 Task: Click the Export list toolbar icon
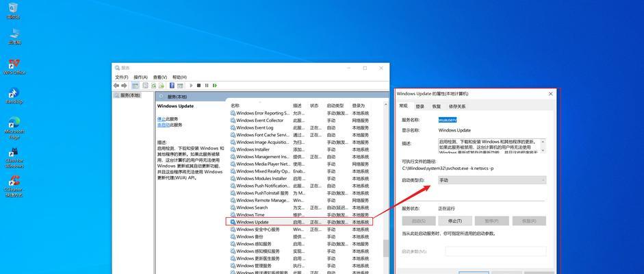(x=162, y=86)
